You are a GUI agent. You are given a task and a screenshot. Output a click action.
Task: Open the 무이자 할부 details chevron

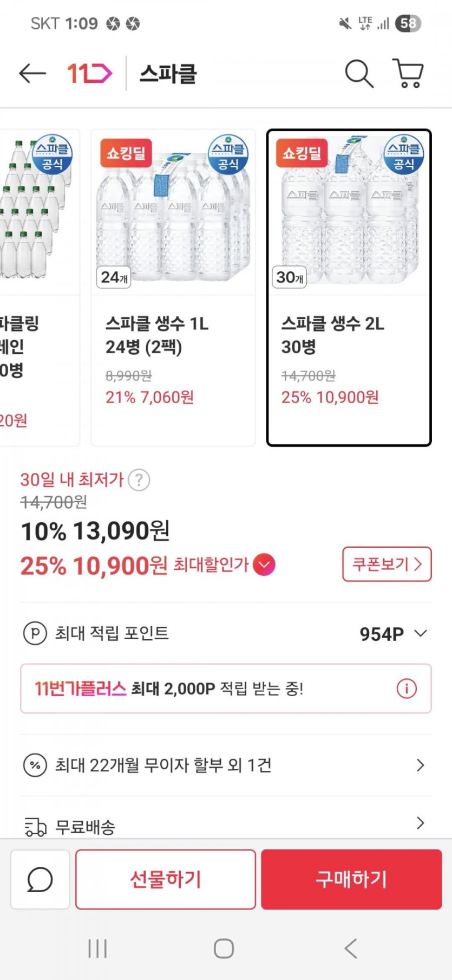coord(420,765)
